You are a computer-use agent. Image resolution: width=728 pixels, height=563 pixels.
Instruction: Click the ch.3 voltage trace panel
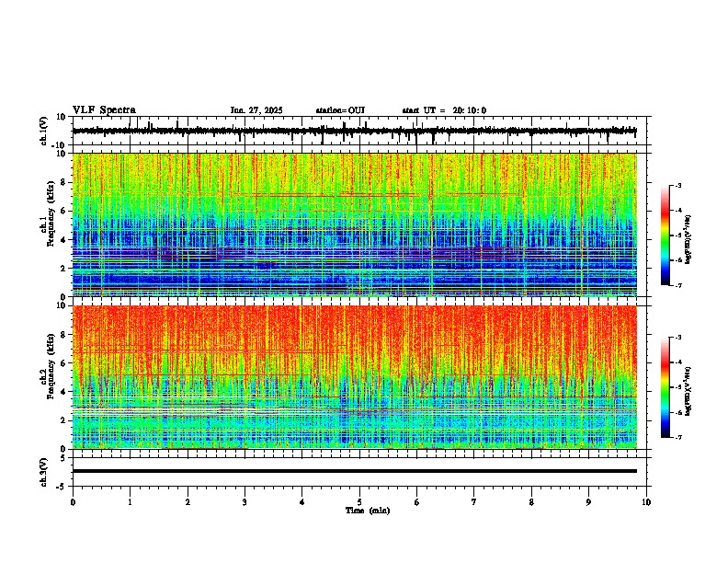pos(361,472)
